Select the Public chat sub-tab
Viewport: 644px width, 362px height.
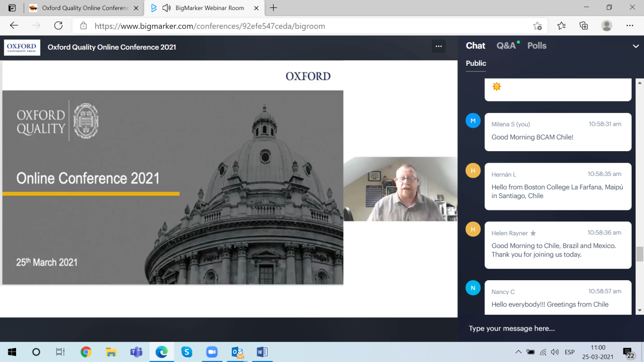(x=476, y=63)
